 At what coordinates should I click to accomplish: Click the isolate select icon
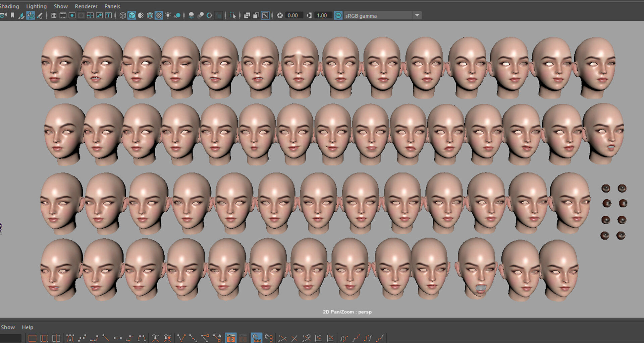[232, 15]
